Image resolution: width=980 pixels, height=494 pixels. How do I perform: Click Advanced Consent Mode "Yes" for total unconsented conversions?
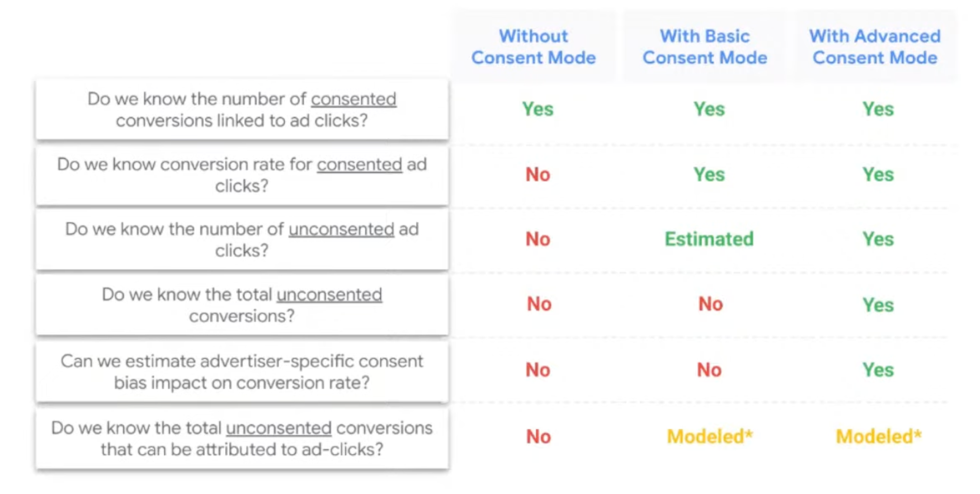(x=878, y=306)
